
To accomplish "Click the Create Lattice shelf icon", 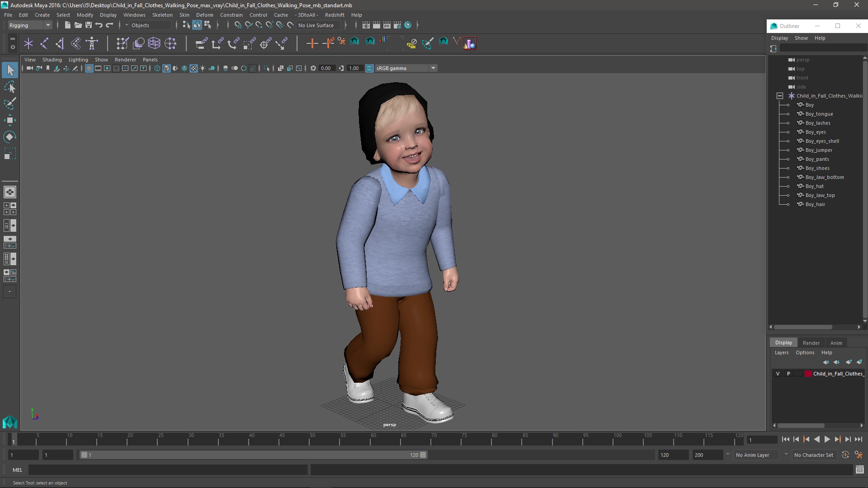I will click(154, 43).
